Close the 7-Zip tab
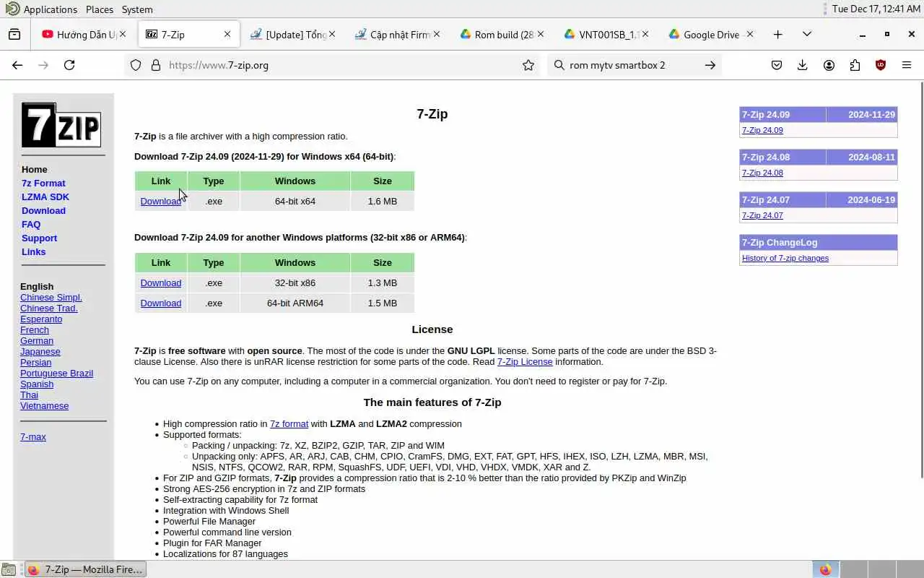Viewport: 924px width, 578px height. 227,34
